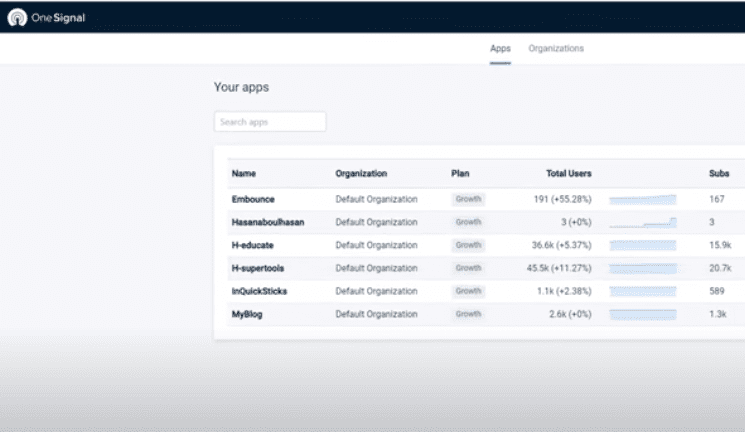The image size is (745, 432).
Task: Click the Embounce users sparkline chart
Action: click(643, 199)
